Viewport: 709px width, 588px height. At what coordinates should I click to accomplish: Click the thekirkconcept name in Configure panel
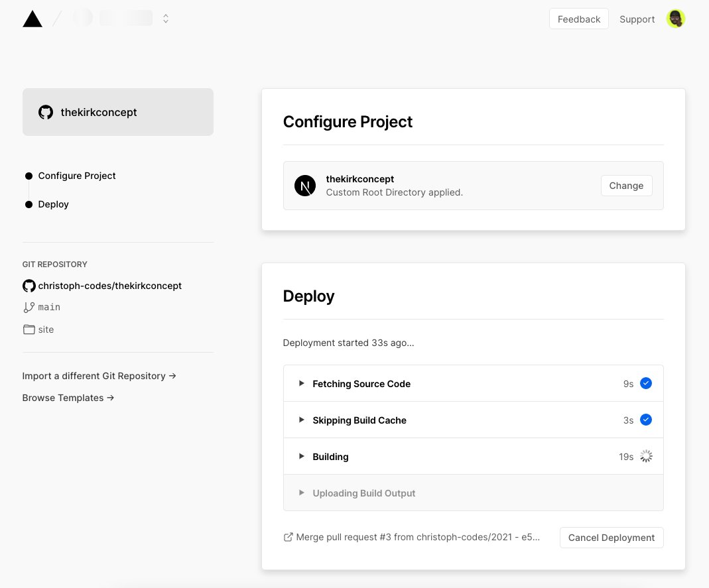click(x=360, y=179)
